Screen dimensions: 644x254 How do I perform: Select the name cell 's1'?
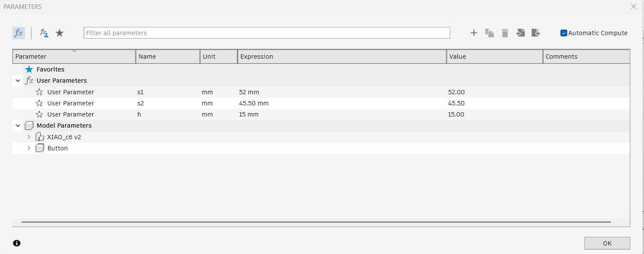tap(141, 92)
